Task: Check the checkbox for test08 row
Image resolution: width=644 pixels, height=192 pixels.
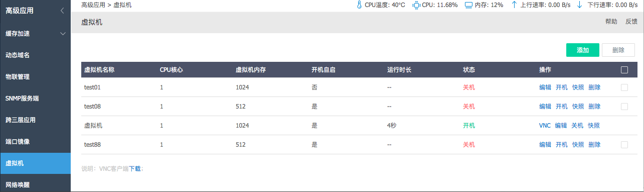Action: tap(624, 107)
